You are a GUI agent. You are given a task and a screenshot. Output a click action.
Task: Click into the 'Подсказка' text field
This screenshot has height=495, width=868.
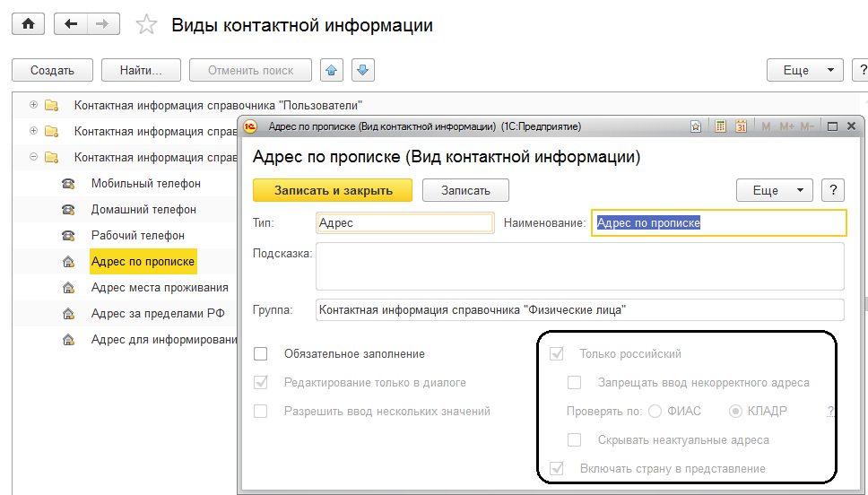click(x=580, y=266)
